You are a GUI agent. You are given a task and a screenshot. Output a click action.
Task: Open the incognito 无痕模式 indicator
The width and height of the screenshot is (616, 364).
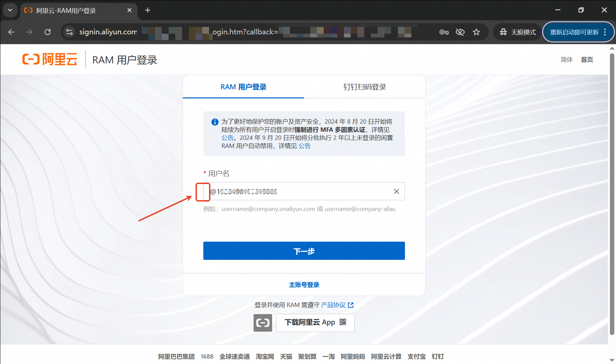point(518,32)
